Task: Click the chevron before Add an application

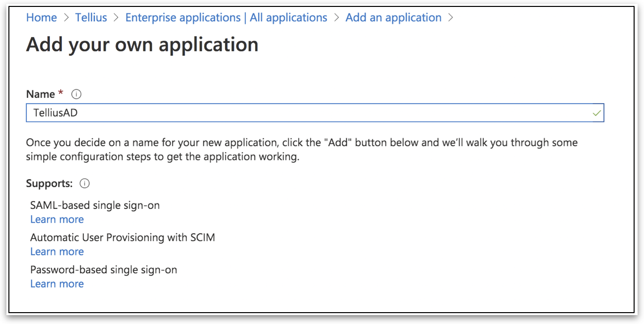Action: click(x=336, y=18)
